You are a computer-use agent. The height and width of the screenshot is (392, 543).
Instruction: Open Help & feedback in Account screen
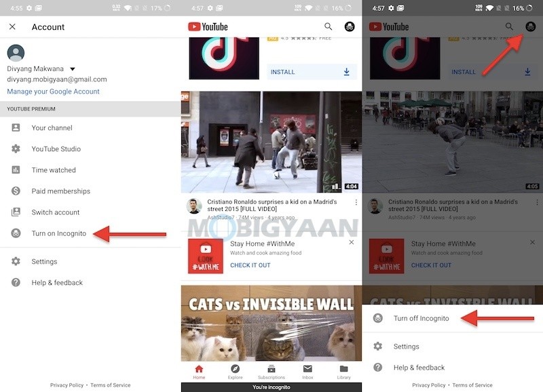pyautogui.click(x=57, y=282)
